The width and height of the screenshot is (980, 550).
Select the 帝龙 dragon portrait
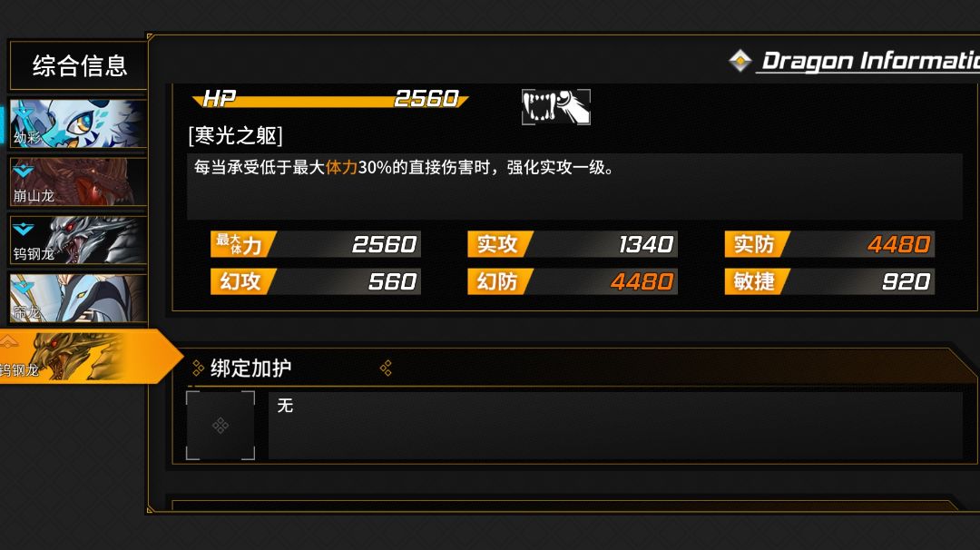(78, 298)
